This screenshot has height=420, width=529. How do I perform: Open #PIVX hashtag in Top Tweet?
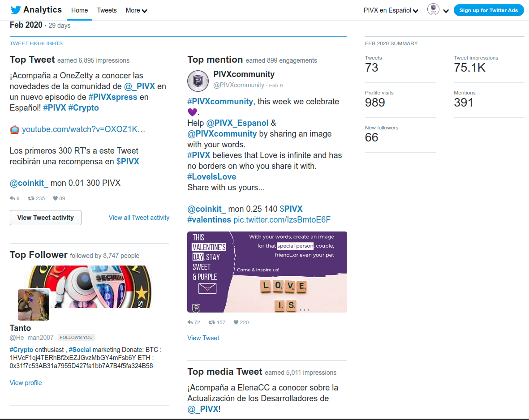pos(55,108)
